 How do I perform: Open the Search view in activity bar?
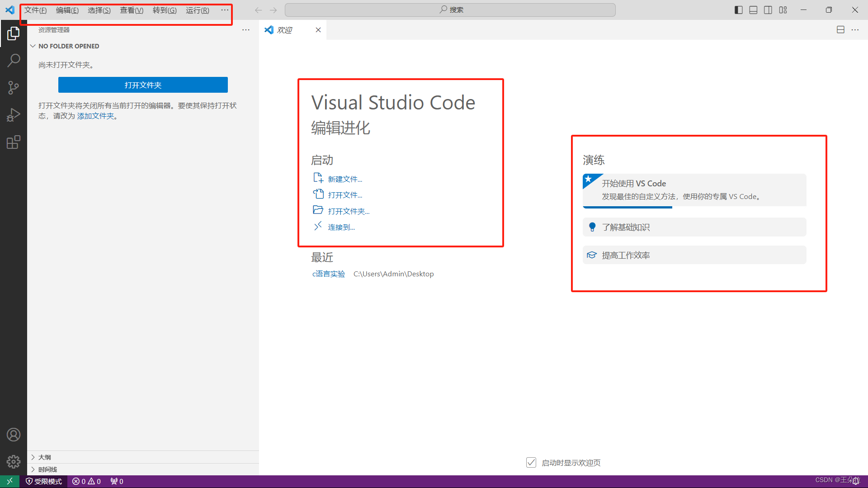pyautogui.click(x=14, y=60)
